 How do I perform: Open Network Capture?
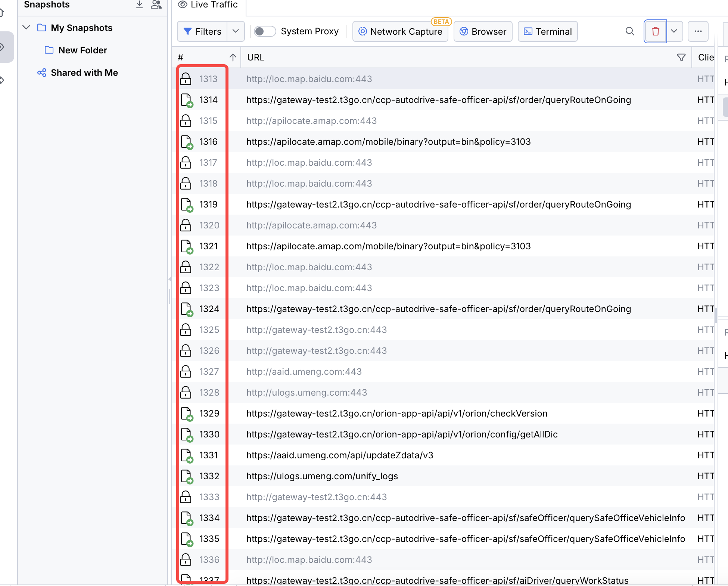400,31
